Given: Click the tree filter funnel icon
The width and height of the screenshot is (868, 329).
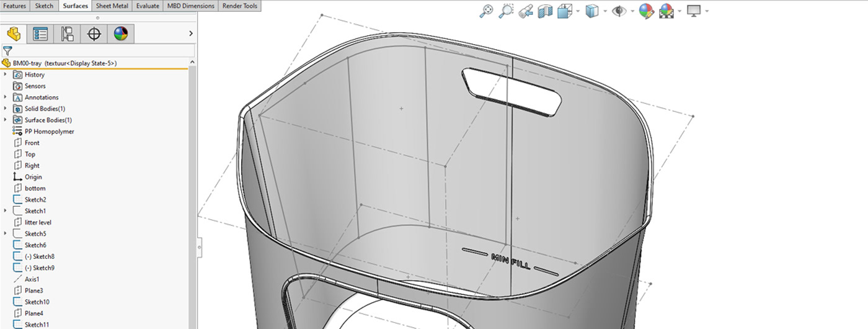Looking at the screenshot, I should [x=7, y=51].
